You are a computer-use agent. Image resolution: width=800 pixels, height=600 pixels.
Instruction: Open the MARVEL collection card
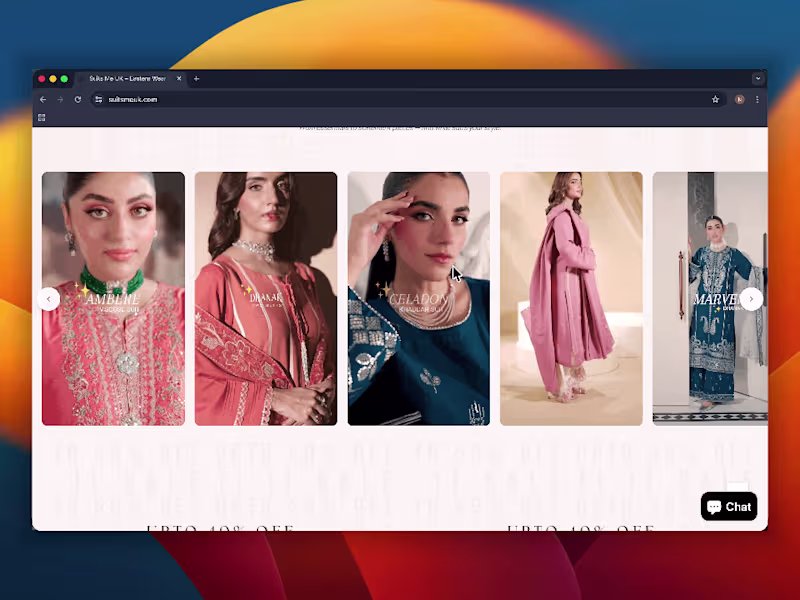[710, 298]
